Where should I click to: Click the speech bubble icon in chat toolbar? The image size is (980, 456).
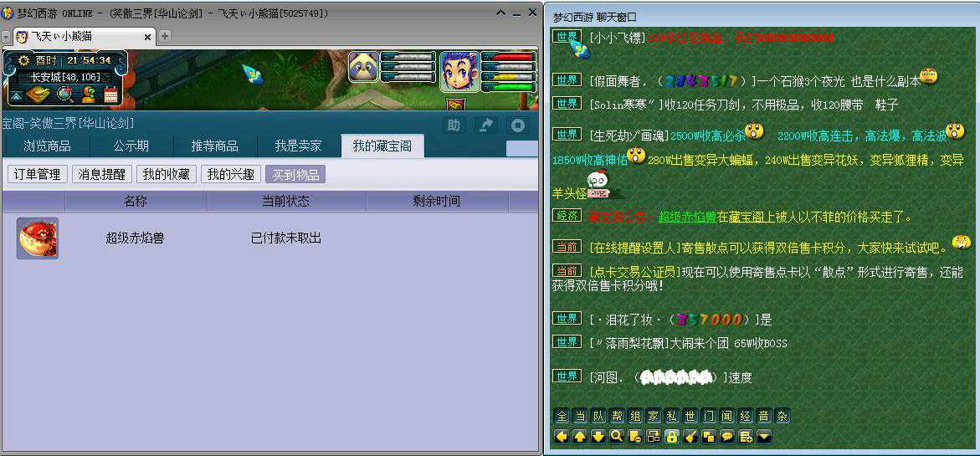click(x=727, y=436)
